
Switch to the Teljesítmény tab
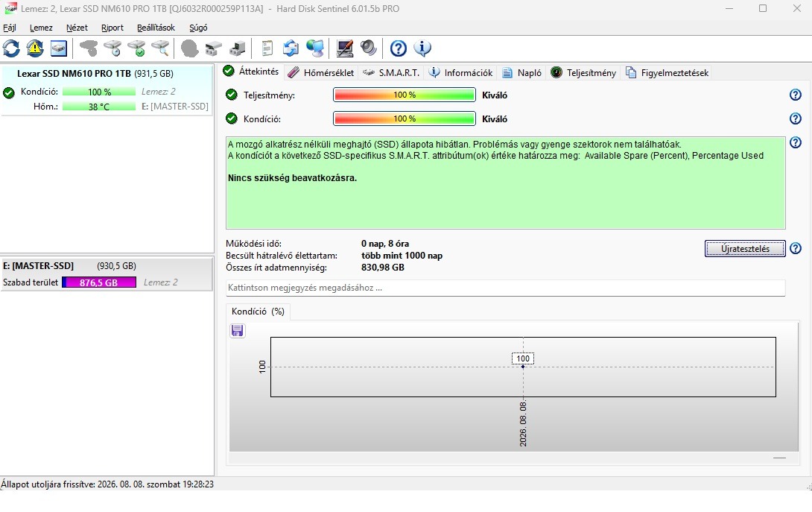[583, 72]
